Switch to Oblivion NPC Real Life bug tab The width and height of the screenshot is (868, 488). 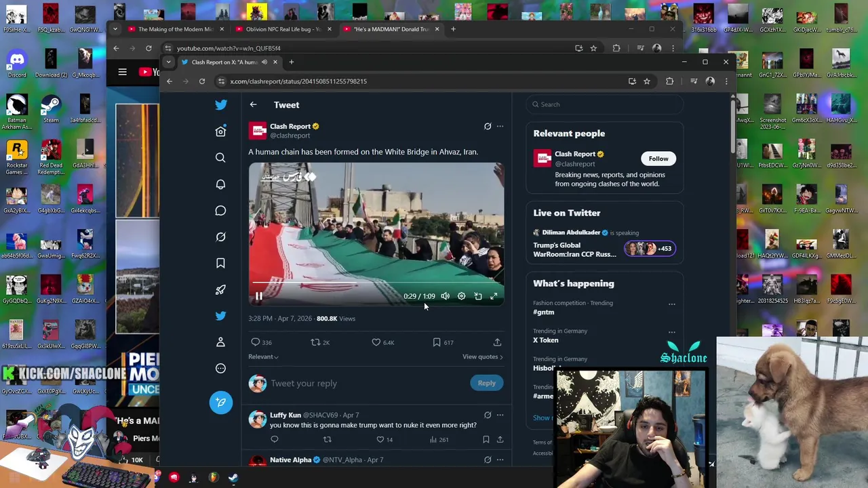pos(283,29)
